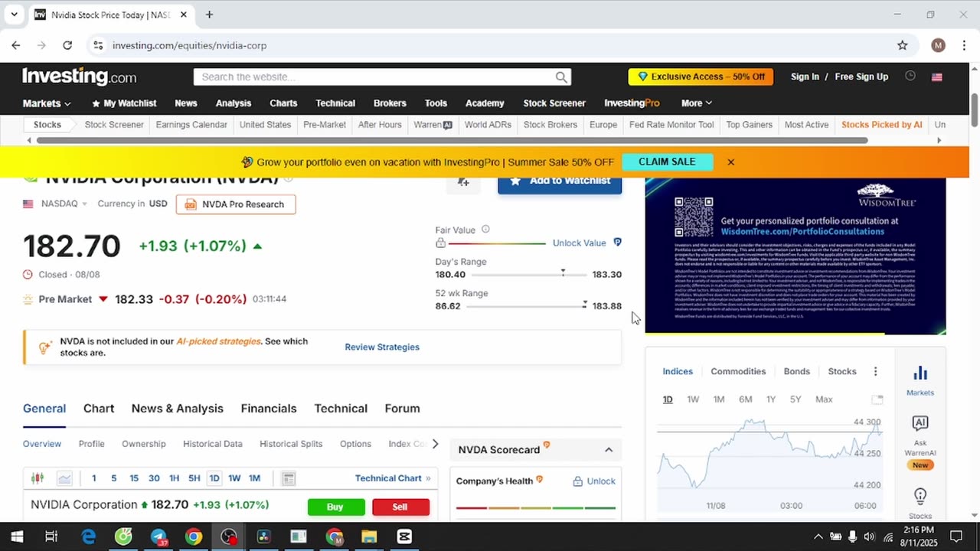Select the area chart type icon

[x=64, y=478]
